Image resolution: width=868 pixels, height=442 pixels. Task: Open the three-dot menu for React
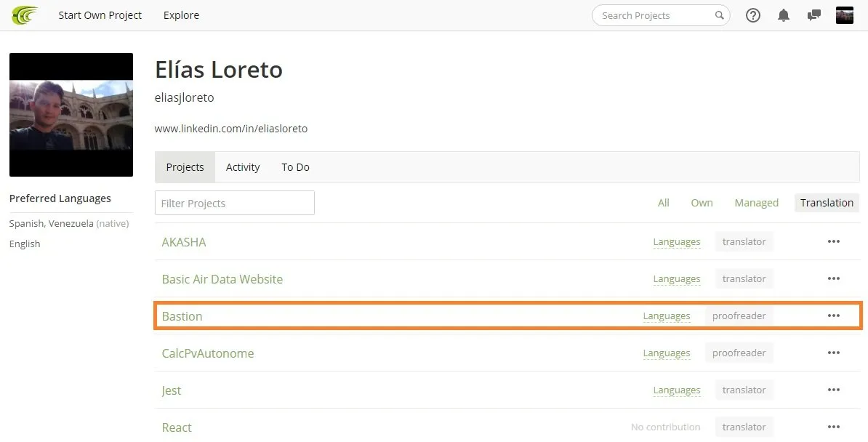[x=834, y=427]
